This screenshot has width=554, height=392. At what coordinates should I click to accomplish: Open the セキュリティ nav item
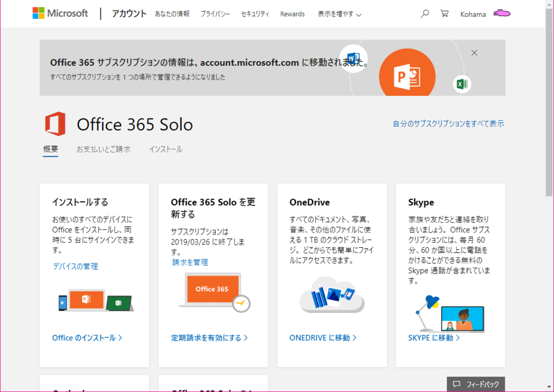tap(255, 14)
